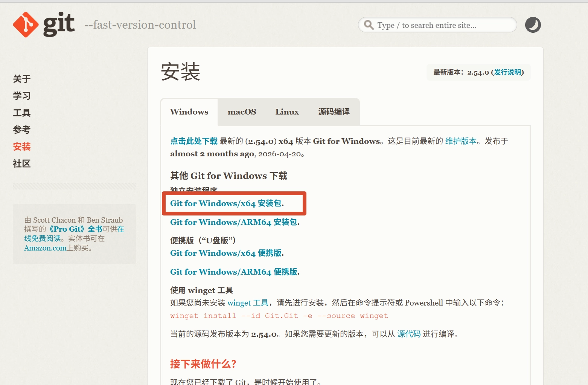The height and width of the screenshot is (385, 588).
Task: Follow the 维护版本 link
Action: pos(461,141)
